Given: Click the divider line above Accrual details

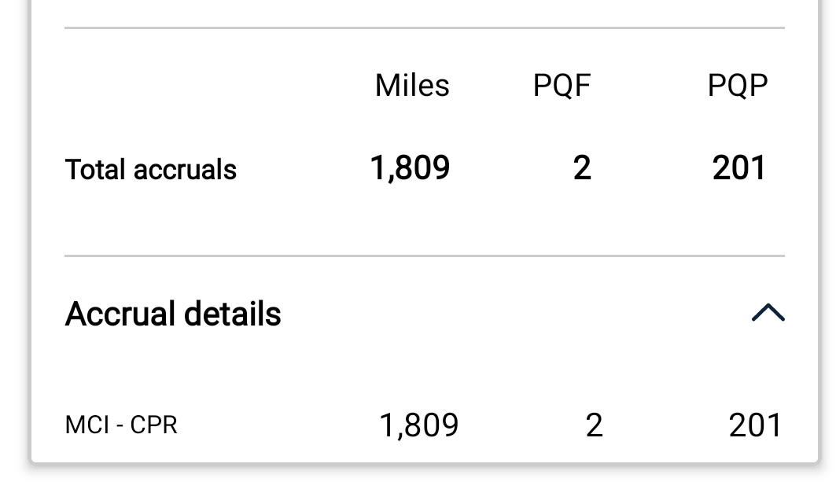Looking at the screenshot, I should click(x=425, y=256).
